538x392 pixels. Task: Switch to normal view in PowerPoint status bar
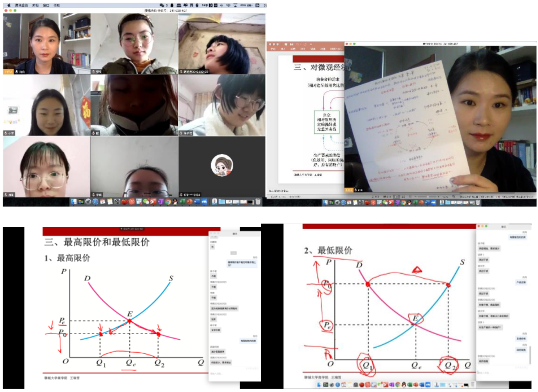click(397, 197)
